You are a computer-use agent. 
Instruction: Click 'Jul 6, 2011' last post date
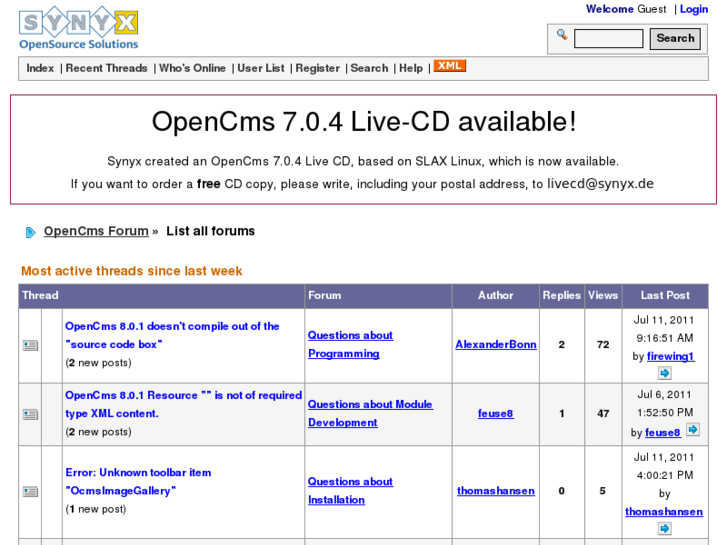tap(664, 395)
